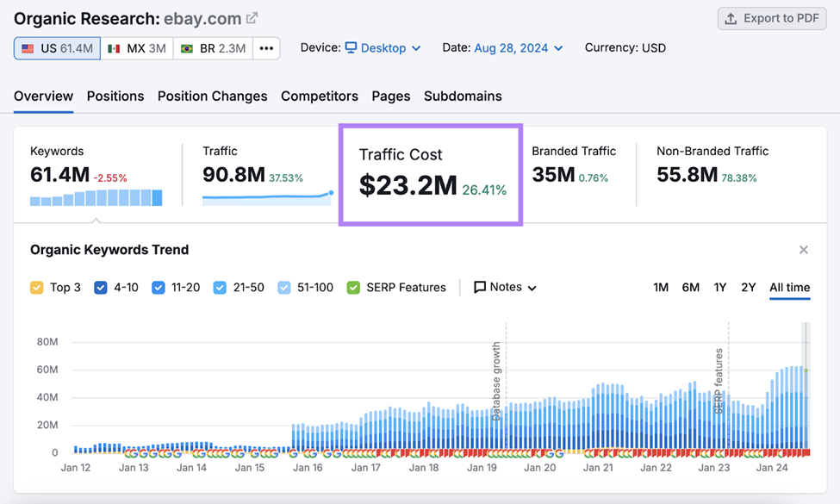Viewport: 840px width, 504px height.
Task: Click Export to PDF button
Action: point(771,19)
